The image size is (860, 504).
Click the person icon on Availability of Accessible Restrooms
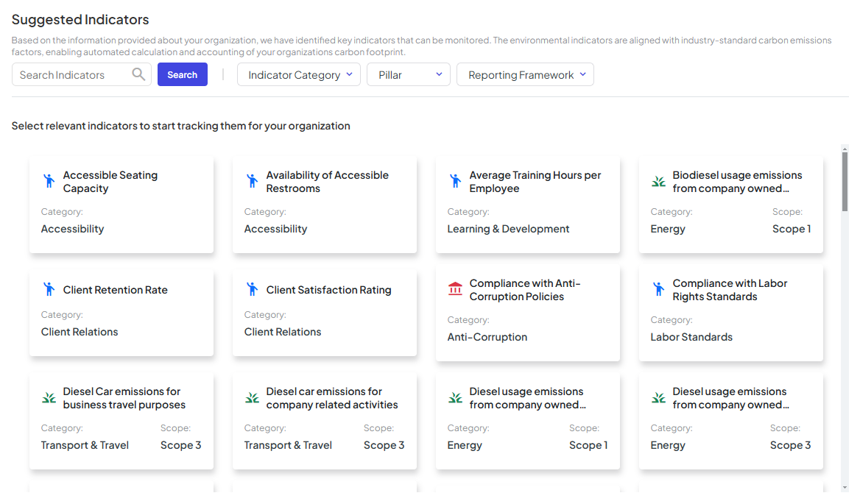coord(253,181)
